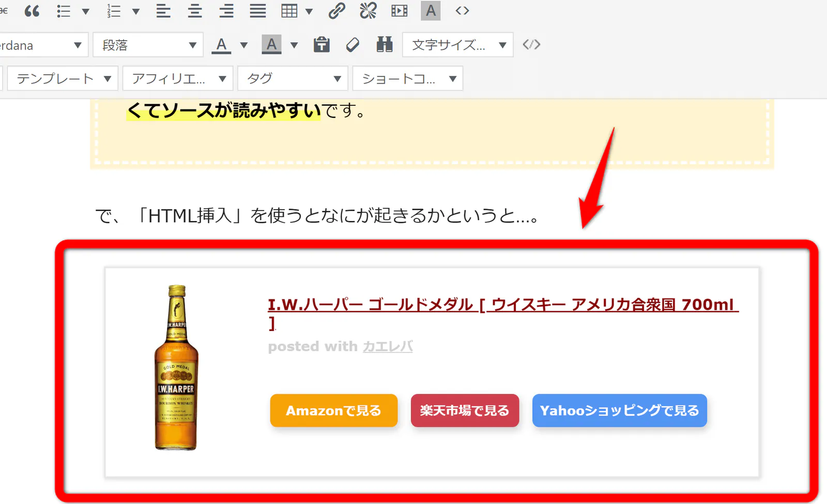Click the angle brackets code icon
The image size is (827, 504).
462,11
